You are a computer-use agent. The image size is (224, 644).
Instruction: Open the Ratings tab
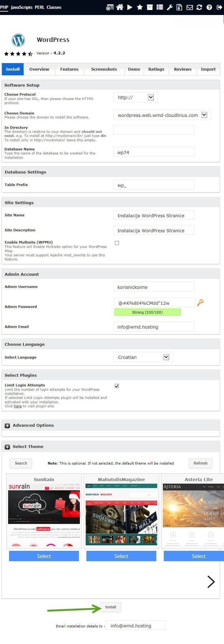click(156, 69)
